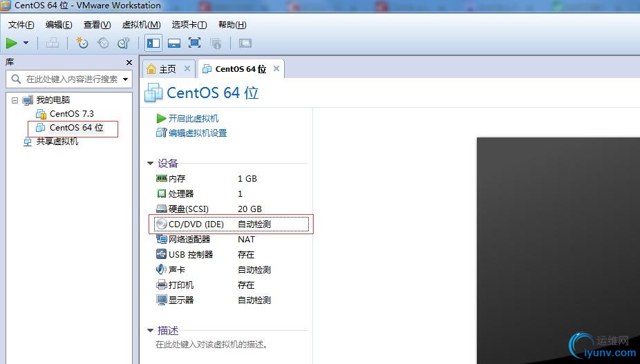Click the sound card speaker icon
The width and height of the screenshot is (640, 364).
pos(162,269)
